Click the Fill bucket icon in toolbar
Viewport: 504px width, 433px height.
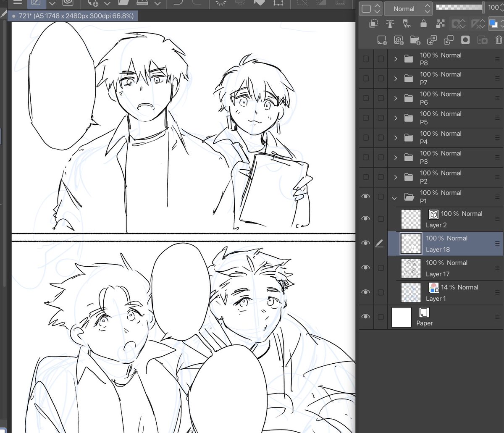click(259, 3)
